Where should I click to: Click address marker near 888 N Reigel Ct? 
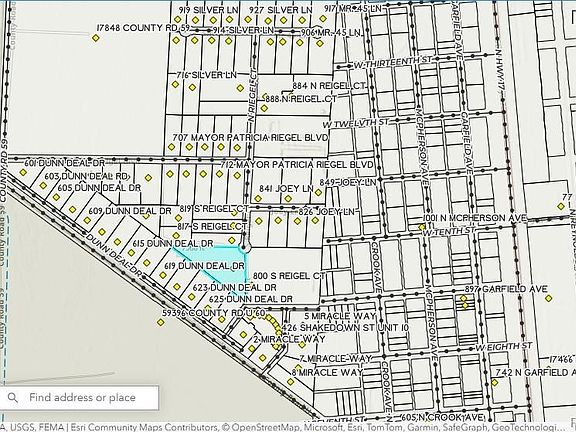(264, 108)
